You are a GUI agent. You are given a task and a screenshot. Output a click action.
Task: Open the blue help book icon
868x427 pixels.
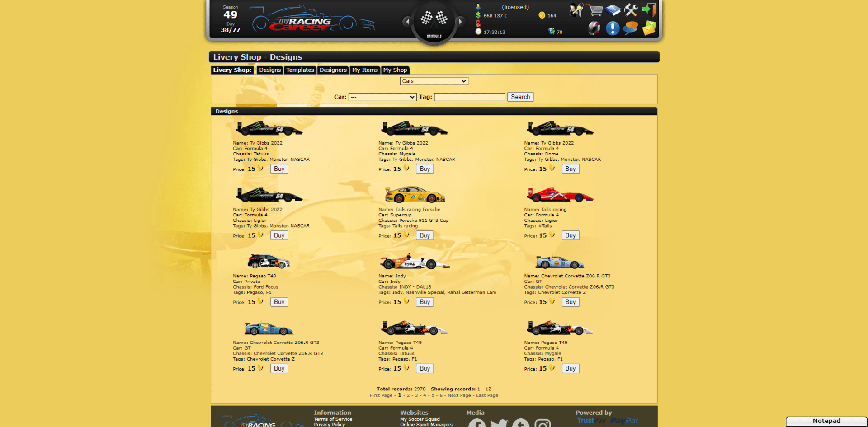coord(613,10)
